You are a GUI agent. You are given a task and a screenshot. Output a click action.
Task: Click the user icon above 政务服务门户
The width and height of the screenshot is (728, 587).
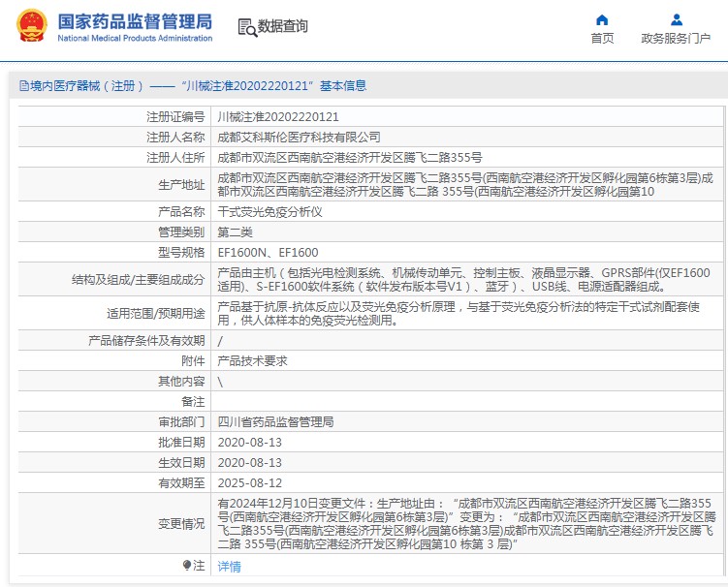click(677, 19)
